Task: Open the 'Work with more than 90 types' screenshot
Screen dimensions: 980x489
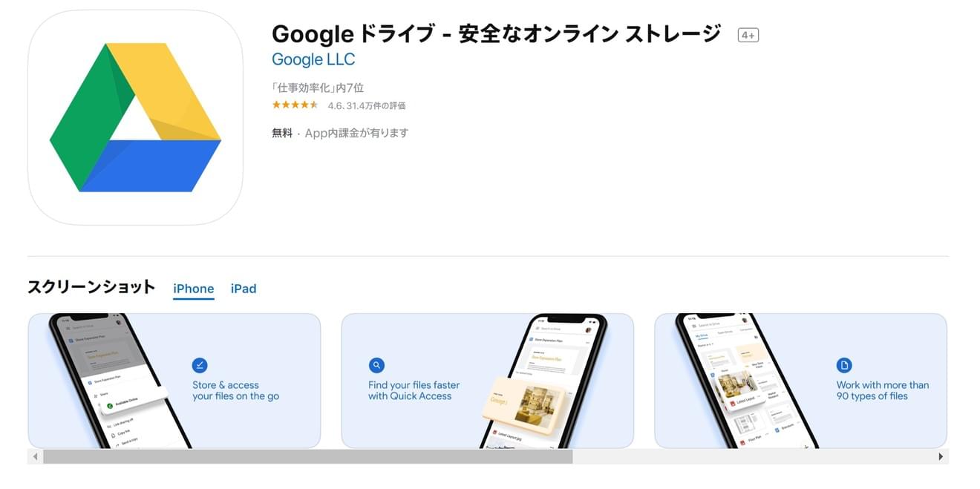Action: click(800, 381)
